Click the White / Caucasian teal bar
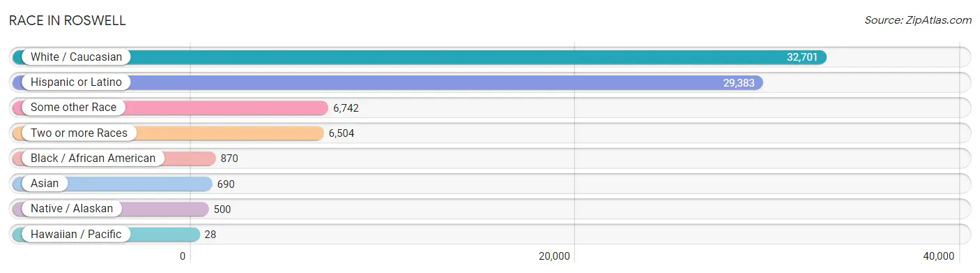This screenshot has width=980, height=273. pos(420,57)
